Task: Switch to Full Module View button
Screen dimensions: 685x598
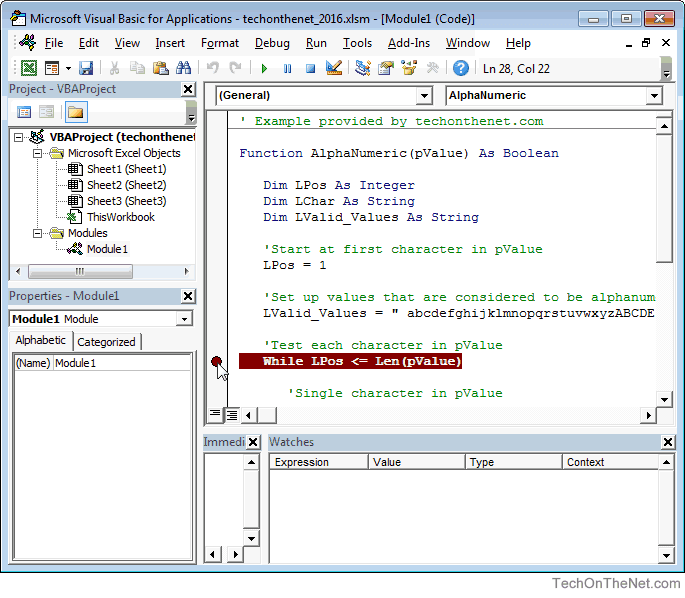Action: tap(231, 414)
